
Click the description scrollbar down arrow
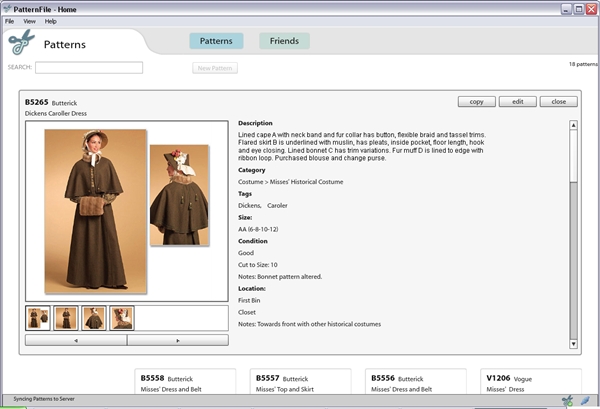573,344
